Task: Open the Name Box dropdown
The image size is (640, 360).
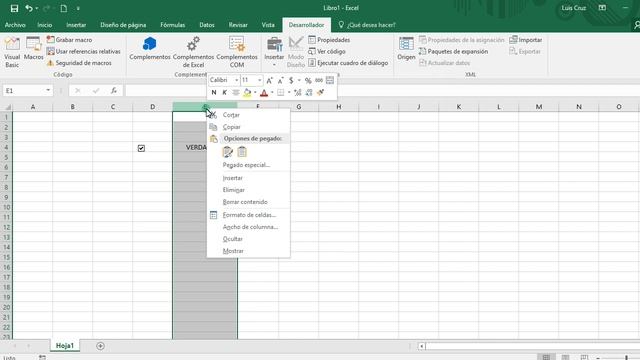Action: pos(48,90)
